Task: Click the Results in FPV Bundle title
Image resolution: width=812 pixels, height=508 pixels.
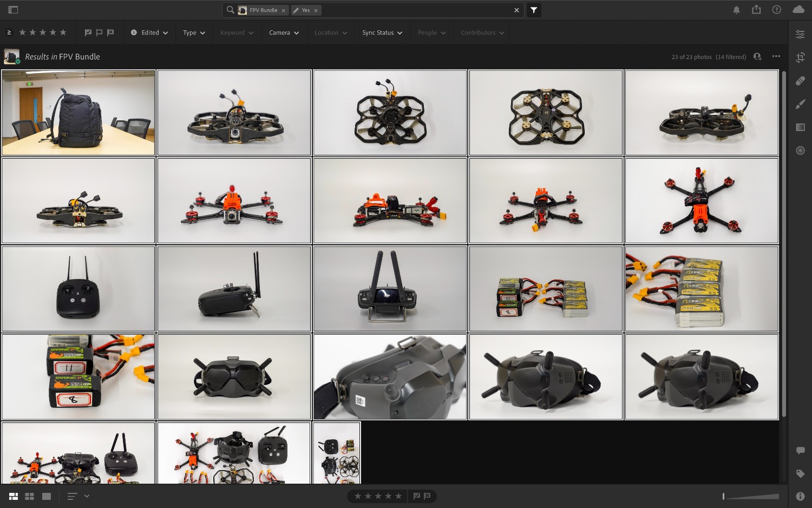Action: pyautogui.click(x=62, y=57)
